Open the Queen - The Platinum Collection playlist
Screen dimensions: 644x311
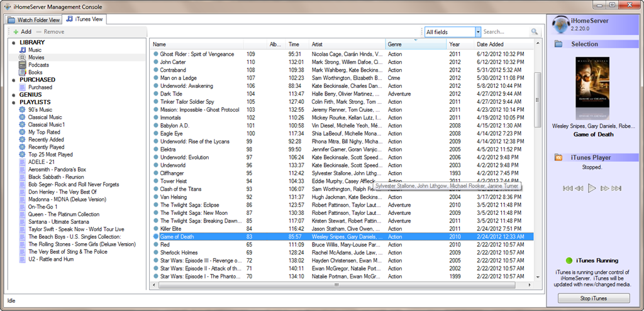[64, 214]
